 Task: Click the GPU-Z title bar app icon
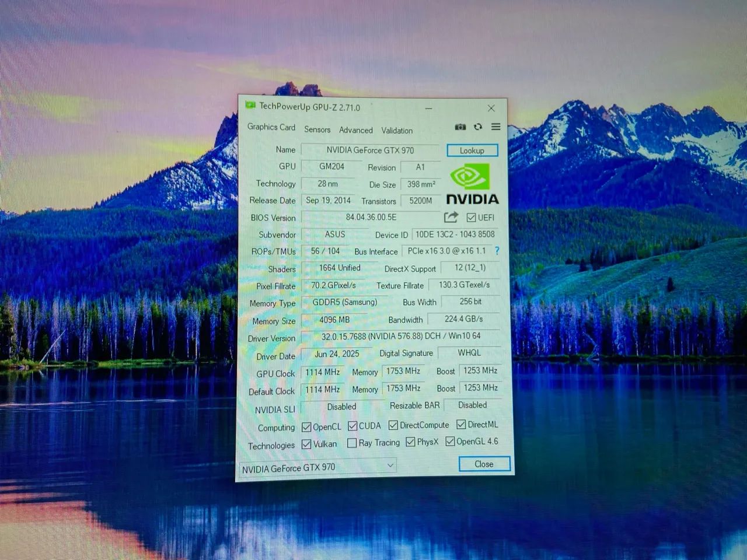[250, 105]
